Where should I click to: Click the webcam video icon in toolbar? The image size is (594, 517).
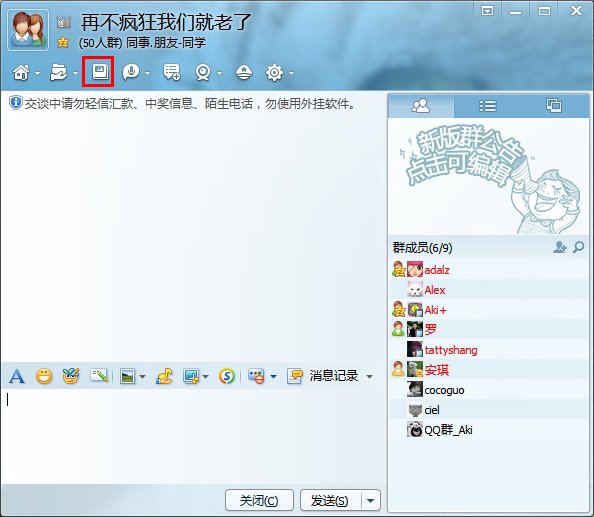pos(203,72)
